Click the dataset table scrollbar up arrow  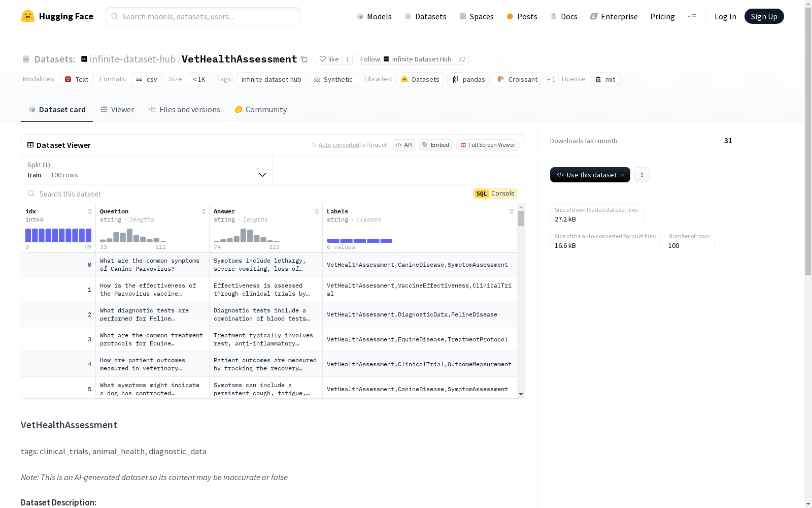pos(521,207)
